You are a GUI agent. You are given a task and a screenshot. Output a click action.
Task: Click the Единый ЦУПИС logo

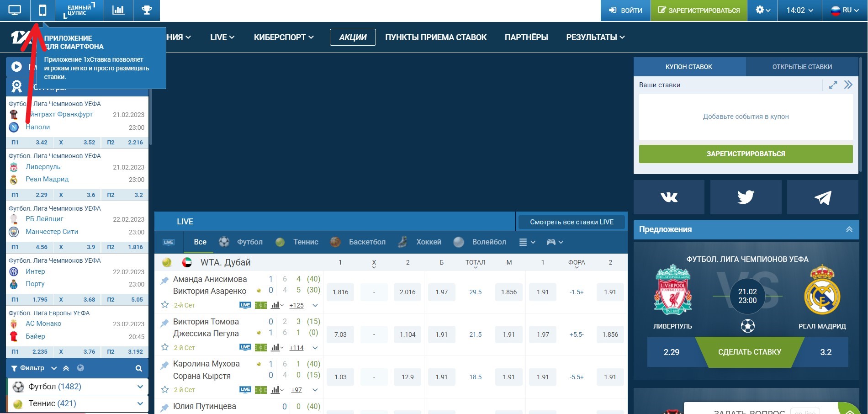(79, 10)
